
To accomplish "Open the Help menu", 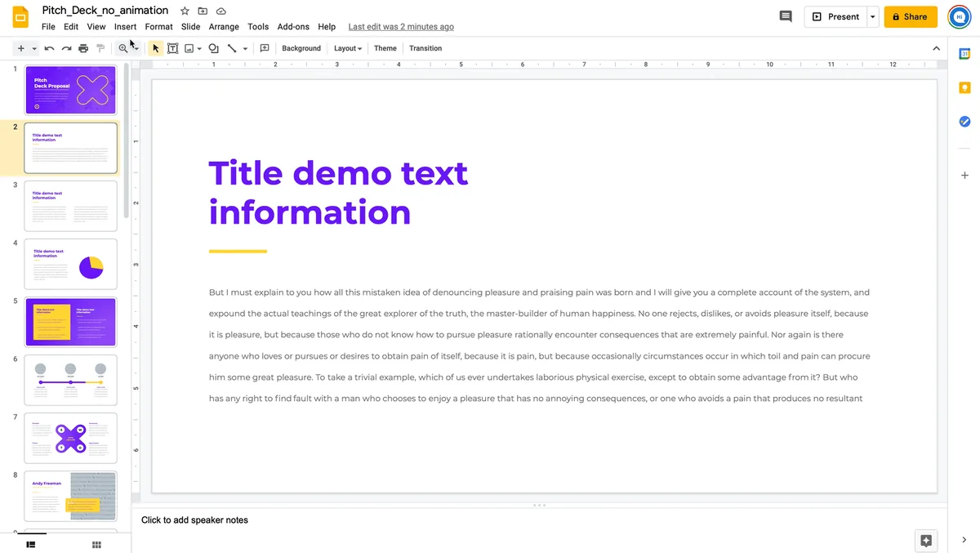I will point(327,27).
